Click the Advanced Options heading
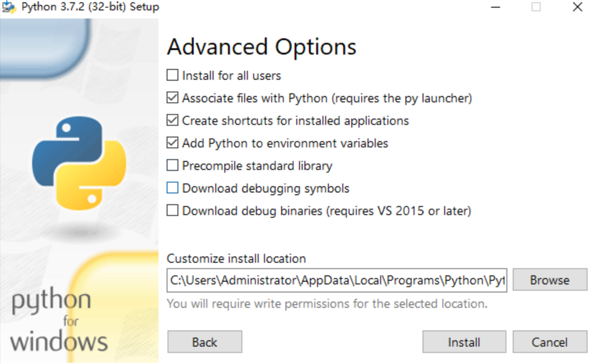 [x=262, y=47]
